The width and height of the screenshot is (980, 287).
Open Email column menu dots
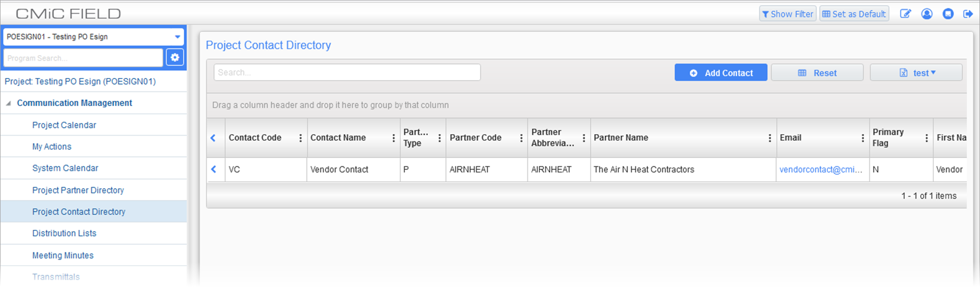863,138
